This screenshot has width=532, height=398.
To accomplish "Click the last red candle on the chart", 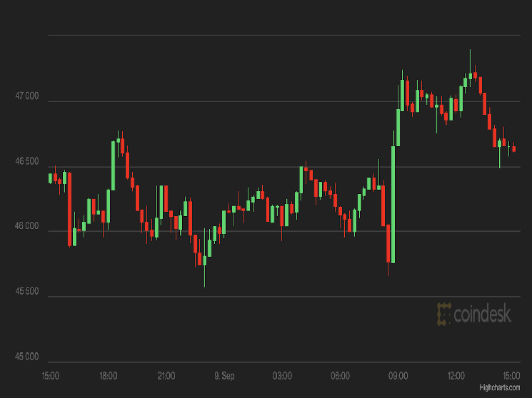I will click(513, 149).
